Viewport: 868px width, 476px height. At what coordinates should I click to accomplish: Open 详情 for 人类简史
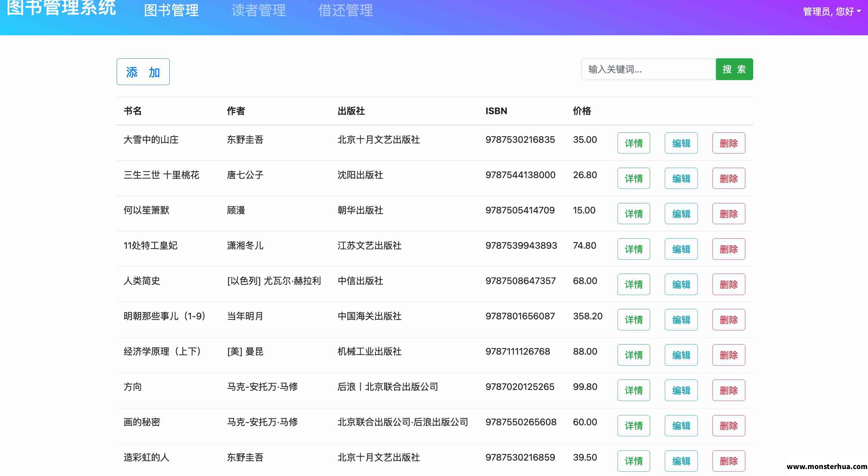[x=634, y=285]
